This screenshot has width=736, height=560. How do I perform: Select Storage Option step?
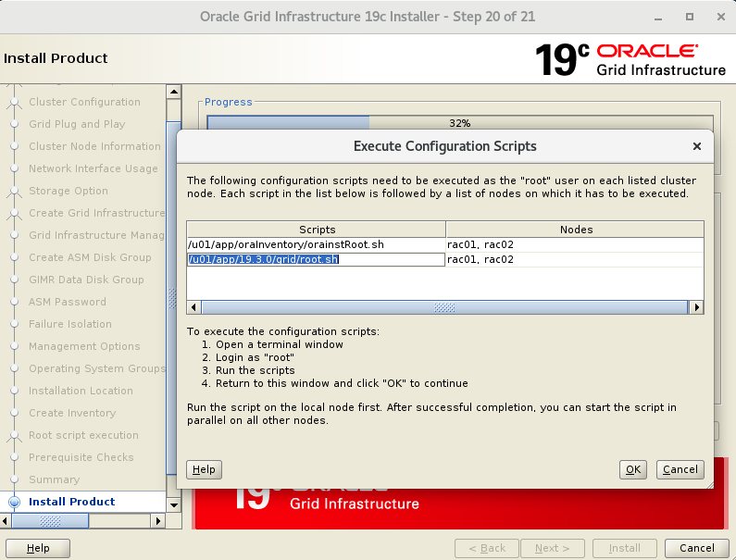pos(69,191)
